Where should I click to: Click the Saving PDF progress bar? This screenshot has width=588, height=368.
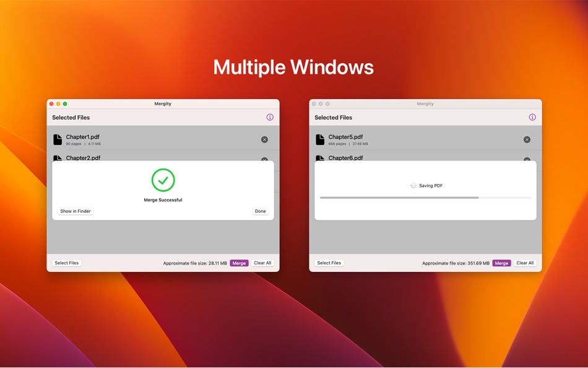425,198
